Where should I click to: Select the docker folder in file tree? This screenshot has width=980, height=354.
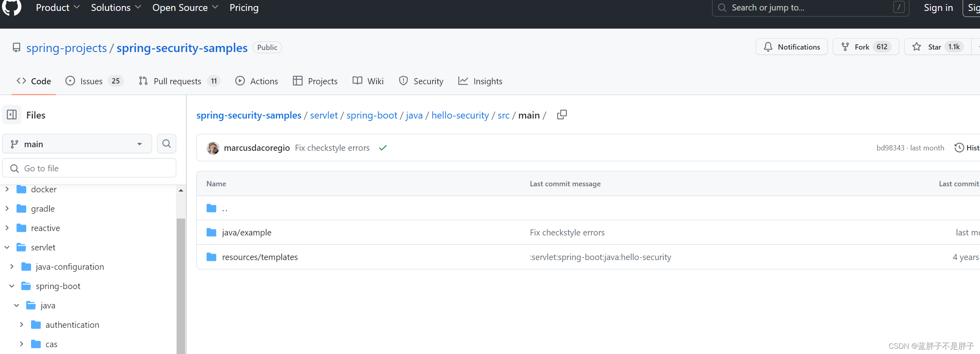44,189
